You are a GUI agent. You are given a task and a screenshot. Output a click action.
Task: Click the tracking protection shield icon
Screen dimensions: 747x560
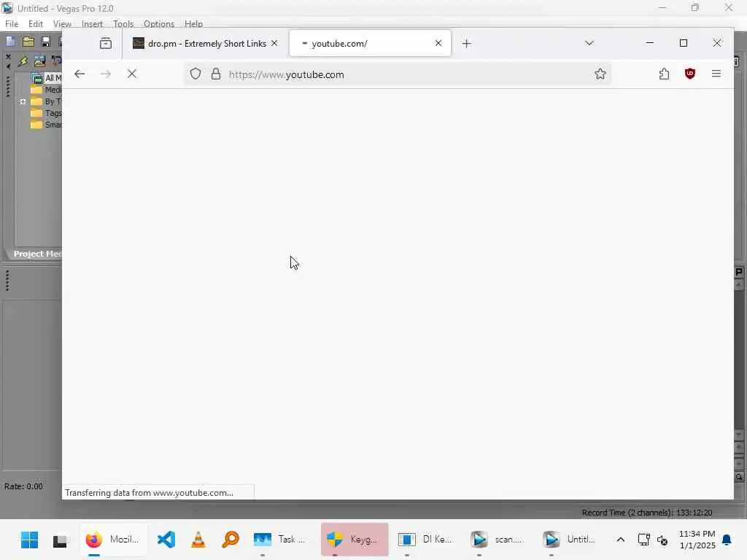tap(196, 74)
